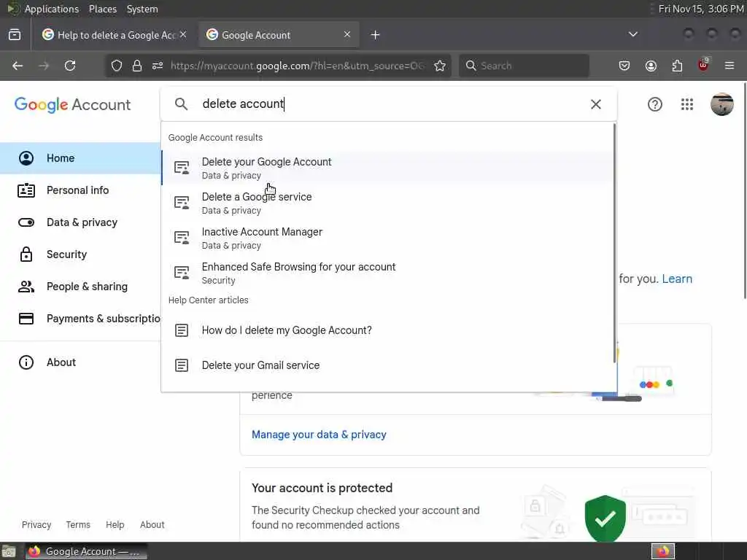Open People & sharing in sidebar
Image resolution: width=747 pixels, height=560 pixels.
(80, 287)
